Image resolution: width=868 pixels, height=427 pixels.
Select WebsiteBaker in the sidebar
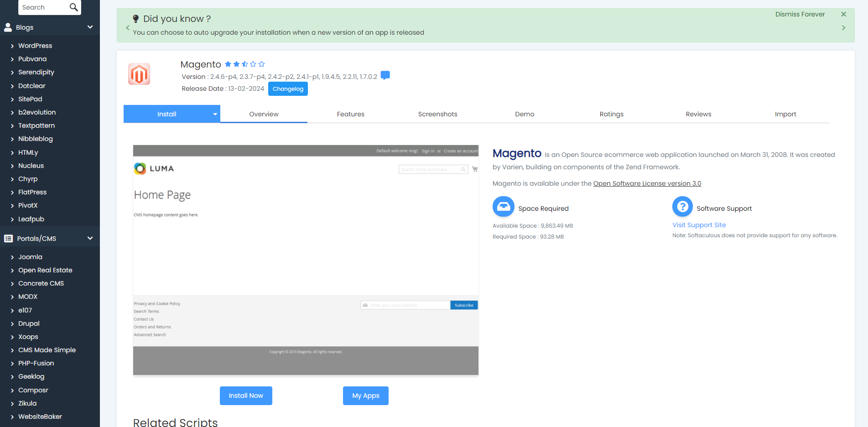pyautogui.click(x=40, y=417)
